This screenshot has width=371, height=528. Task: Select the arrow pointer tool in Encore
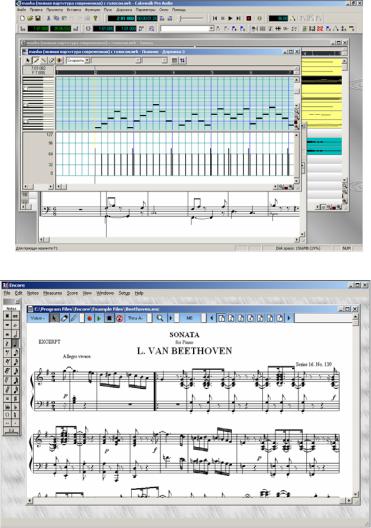tap(54, 318)
